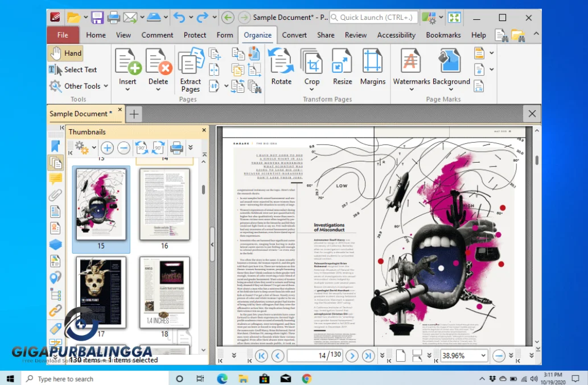The width and height of the screenshot is (588, 385).
Task: Switch to the Comment tab
Action: [x=157, y=35]
